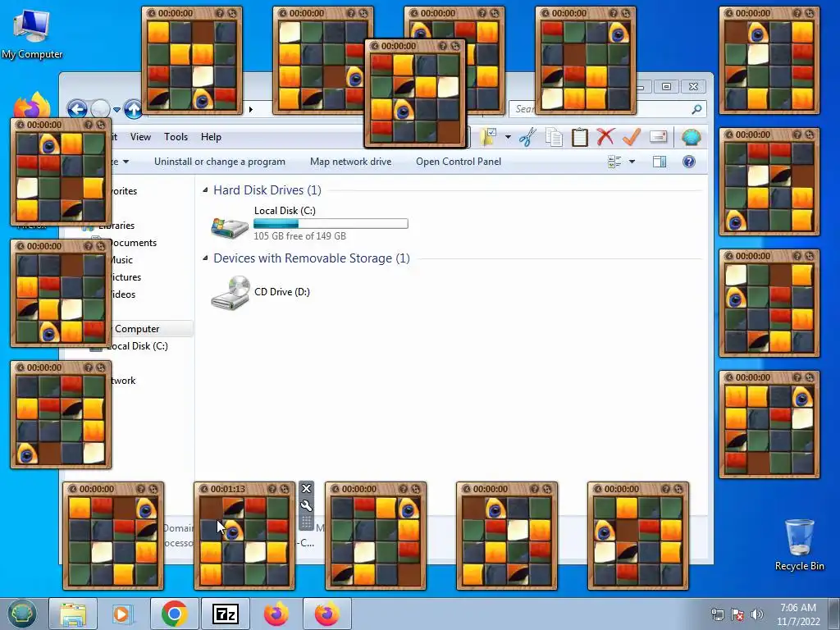
Task: Select Local Disk (C:) in navigation pane
Action: pyautogui.click(x=138, y=346)
